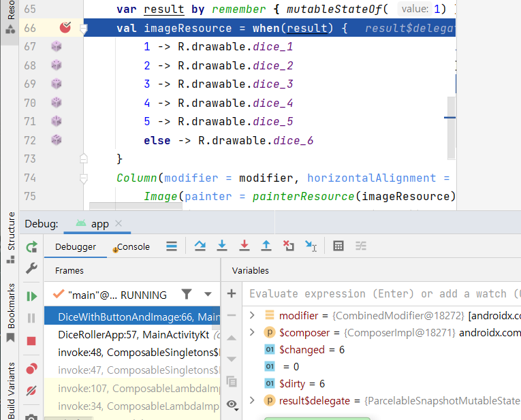This screenshot has width=521, height=420.
Task: Click editor horizontal scrollbar thumb
Action: click(x=136, y=206)
